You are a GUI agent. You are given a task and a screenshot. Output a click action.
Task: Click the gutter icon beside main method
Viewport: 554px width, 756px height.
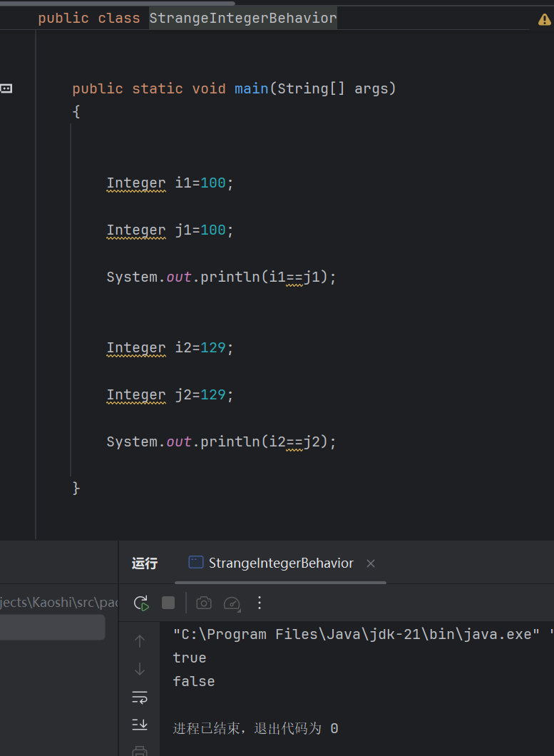pos(6,88)
